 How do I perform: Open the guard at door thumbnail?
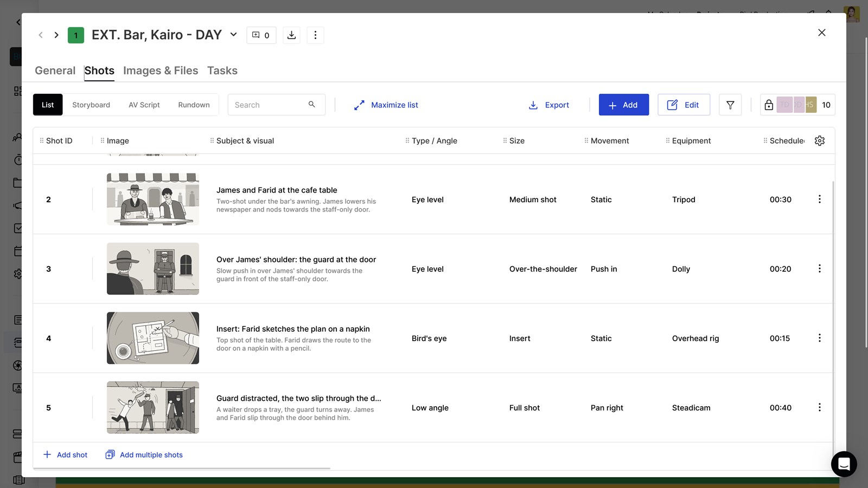click(x=153, y=269)
